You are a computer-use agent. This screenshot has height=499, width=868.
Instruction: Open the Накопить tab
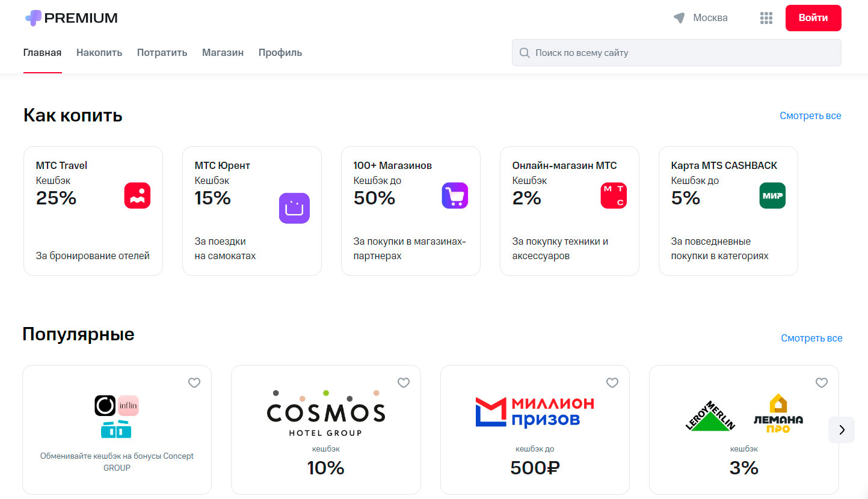click(x=99, y=53)
